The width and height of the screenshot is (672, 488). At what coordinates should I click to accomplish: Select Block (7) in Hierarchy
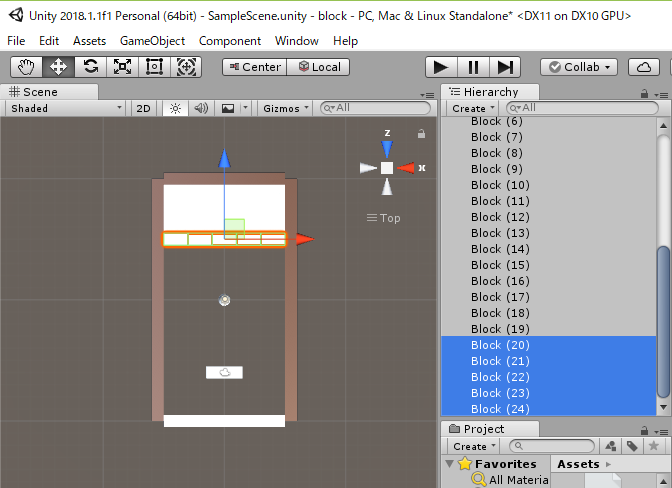point(549,137)
